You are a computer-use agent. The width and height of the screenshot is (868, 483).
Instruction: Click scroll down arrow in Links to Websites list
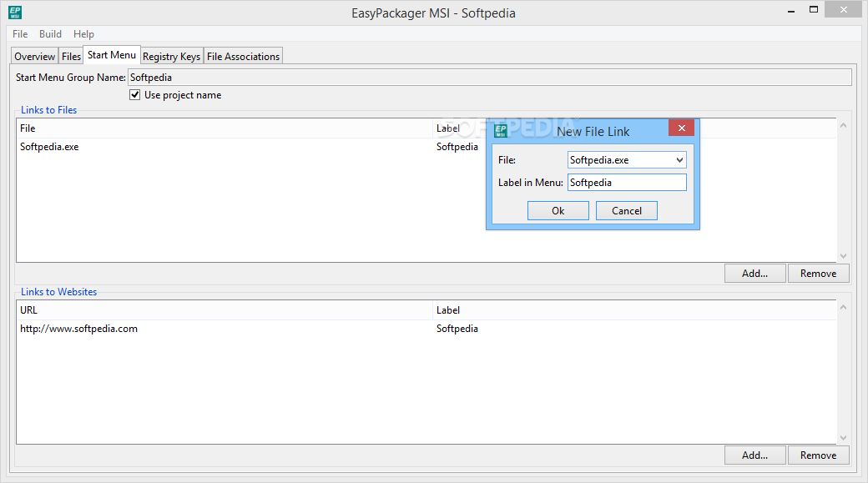[843, 438]
